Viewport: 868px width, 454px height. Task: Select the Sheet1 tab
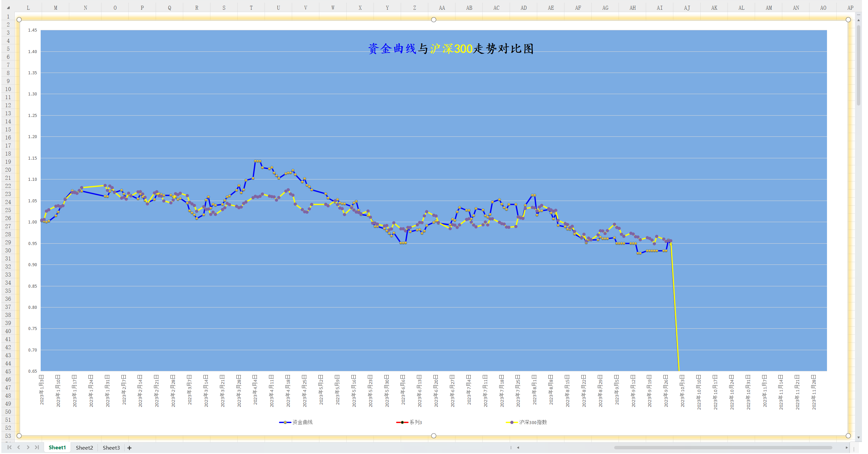point(57,447)
